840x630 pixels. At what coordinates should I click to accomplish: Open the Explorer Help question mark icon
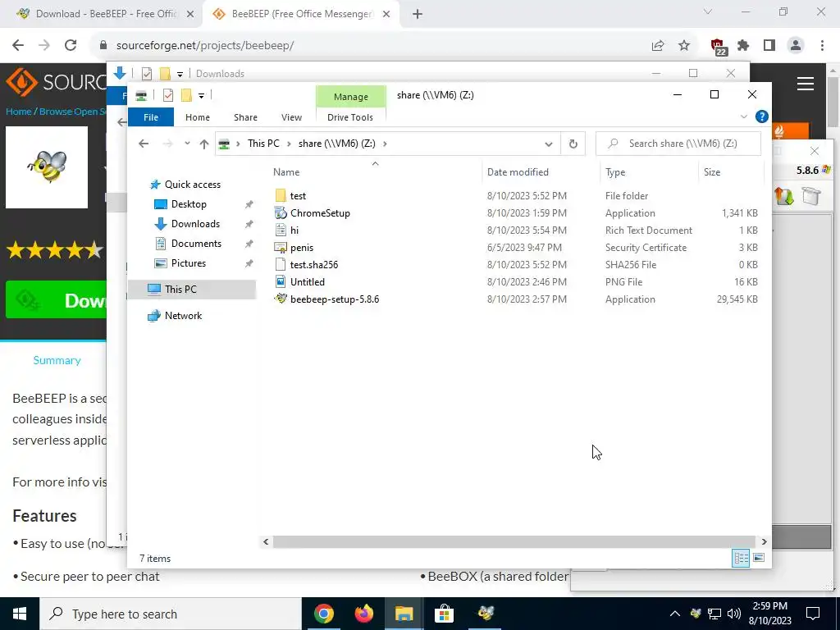[x=761, y=116]
